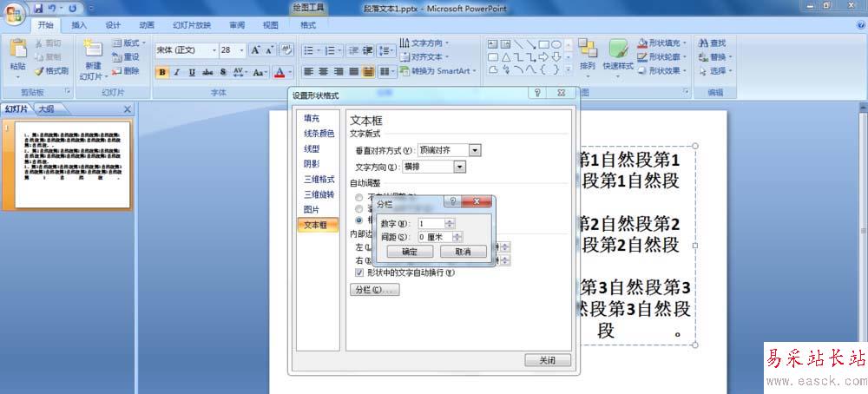Decrease font size with small A
Screen dimensions: 868x394
(x=269, y=50)
